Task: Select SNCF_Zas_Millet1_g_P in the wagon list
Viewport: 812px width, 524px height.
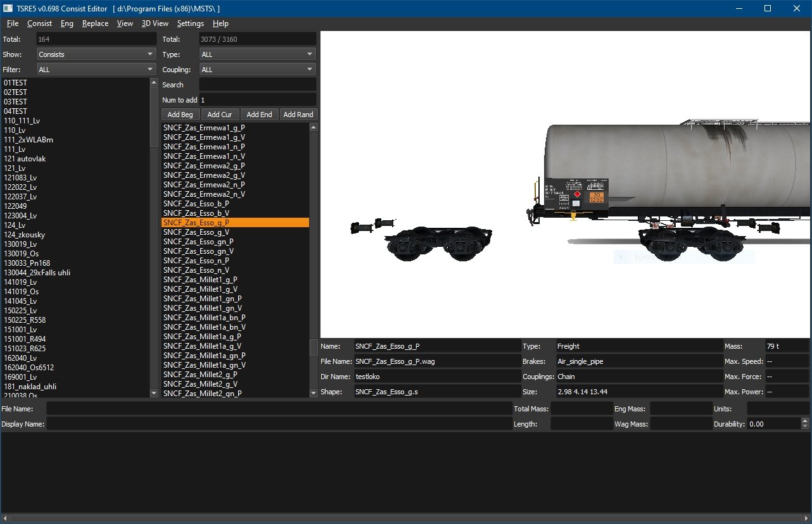Action: click(200, 280)
